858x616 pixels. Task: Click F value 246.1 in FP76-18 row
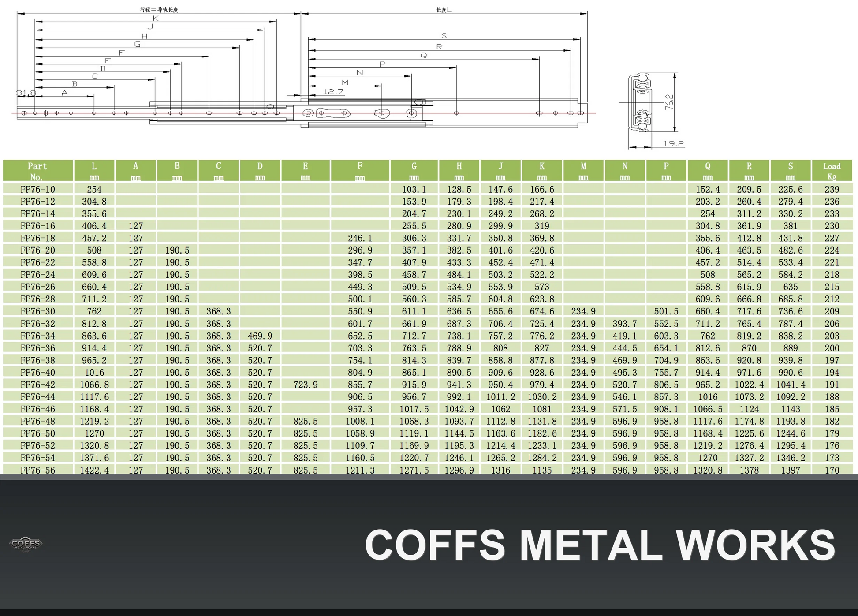click(360, 238)
